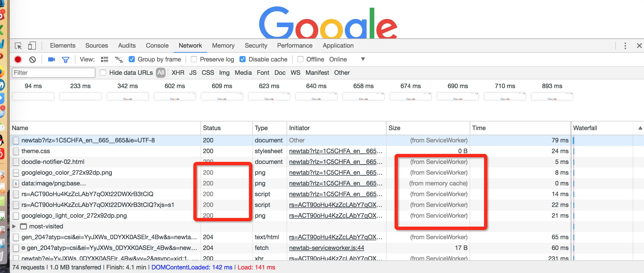Filter requests by CSS
Screen dimensions: 644x273
[208, 73]
